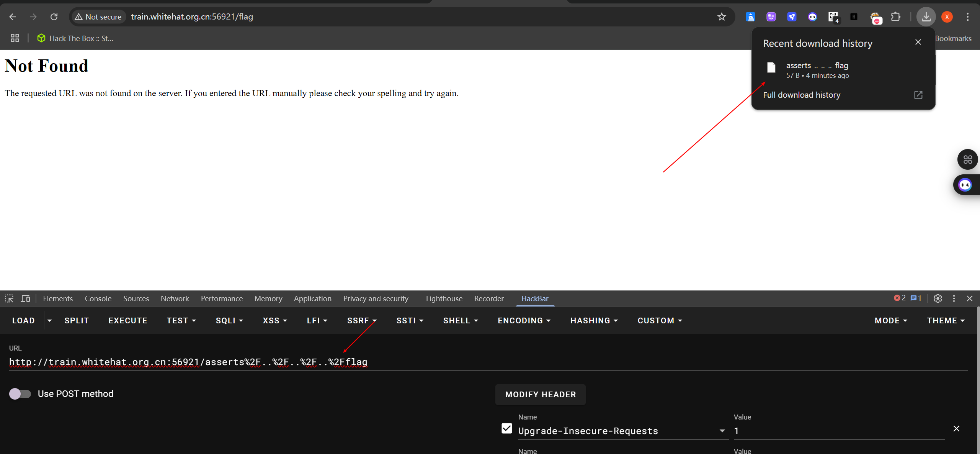This screenshot has width=980, height=454.
Task: Click the downloads toolbar icon
Action: (926, 17)
